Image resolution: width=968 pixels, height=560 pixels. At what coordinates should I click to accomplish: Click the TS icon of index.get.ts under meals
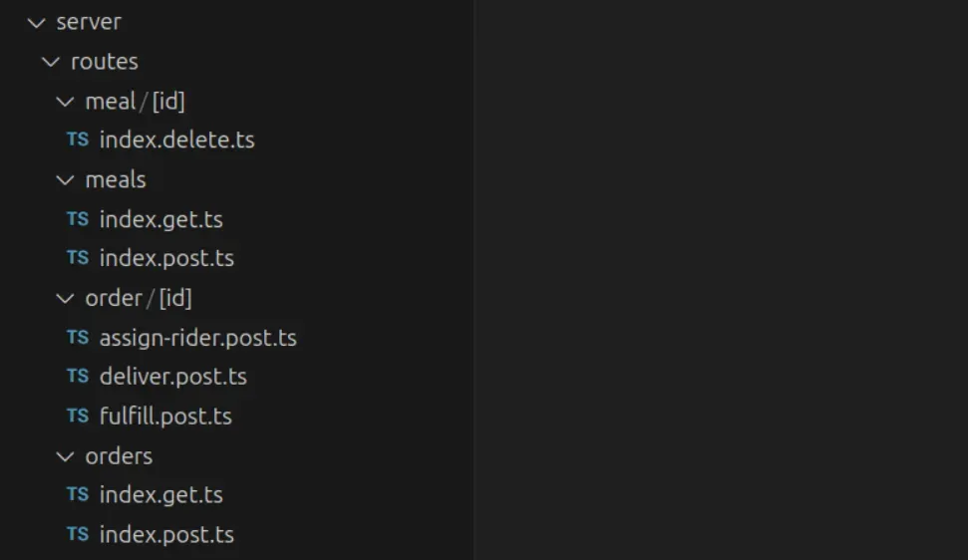pos(78,218)
